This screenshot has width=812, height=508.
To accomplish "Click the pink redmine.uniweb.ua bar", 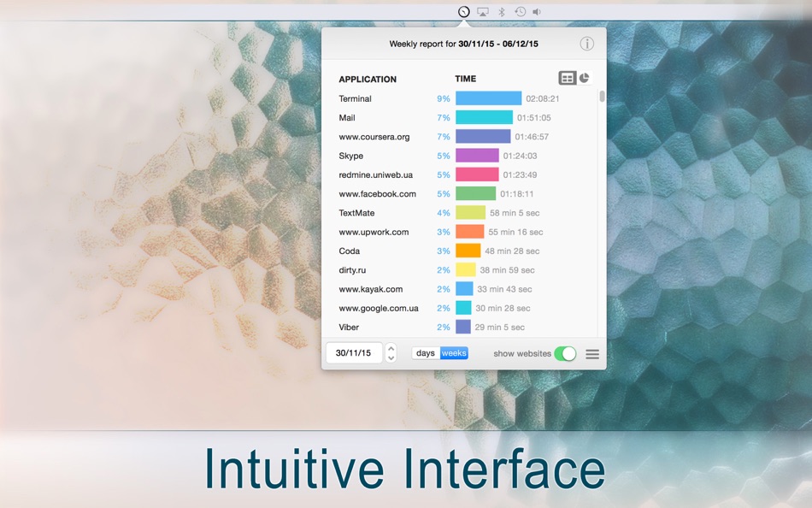I will [x=477, y=174].
